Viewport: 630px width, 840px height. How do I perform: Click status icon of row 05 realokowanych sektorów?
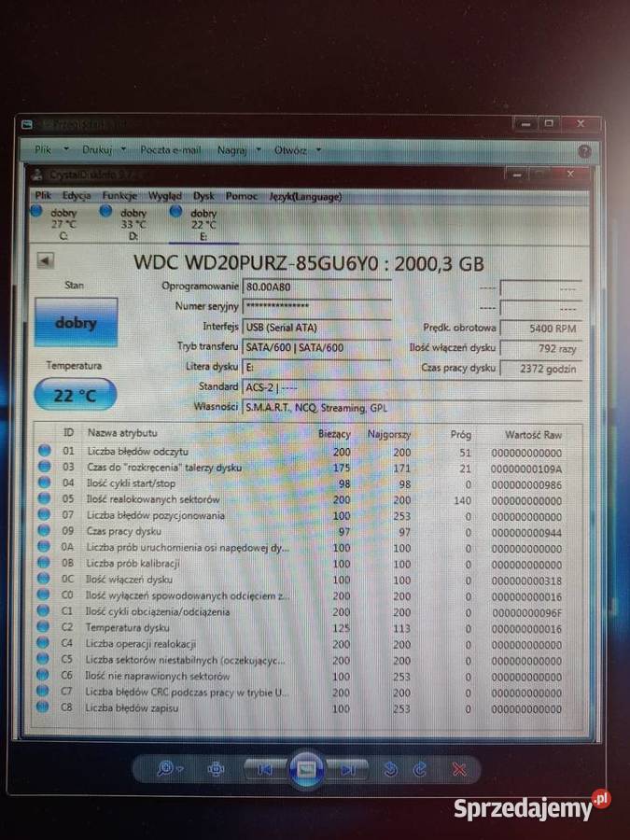click(45, 498)
